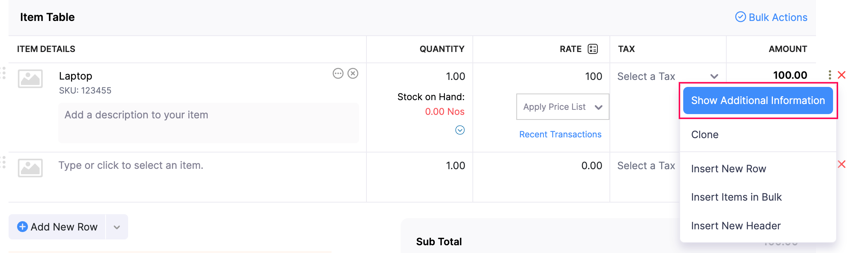The height and width of the screenshot is (253, 868).
Task: Open Recent Transactions
Action: (x=560, y=134)
